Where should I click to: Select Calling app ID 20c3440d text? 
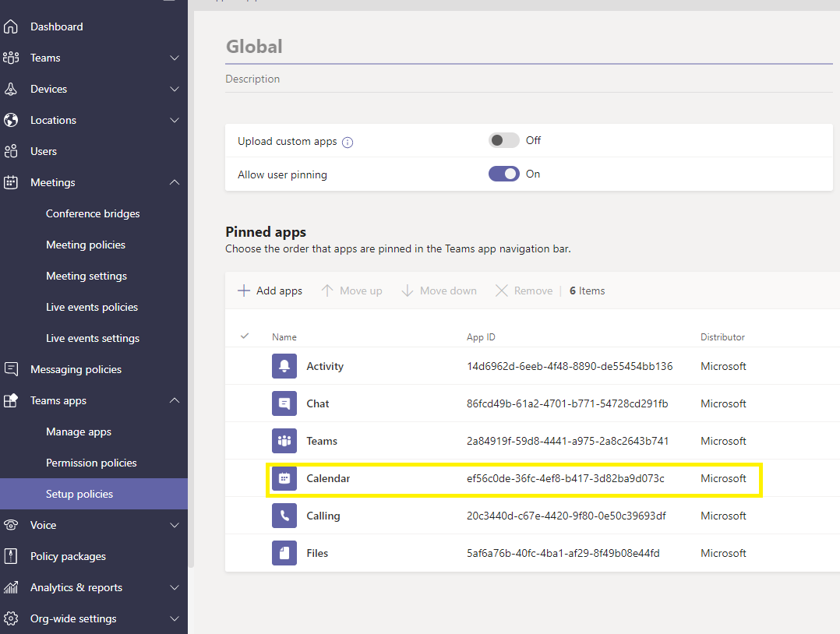click(x=566, y=516)
